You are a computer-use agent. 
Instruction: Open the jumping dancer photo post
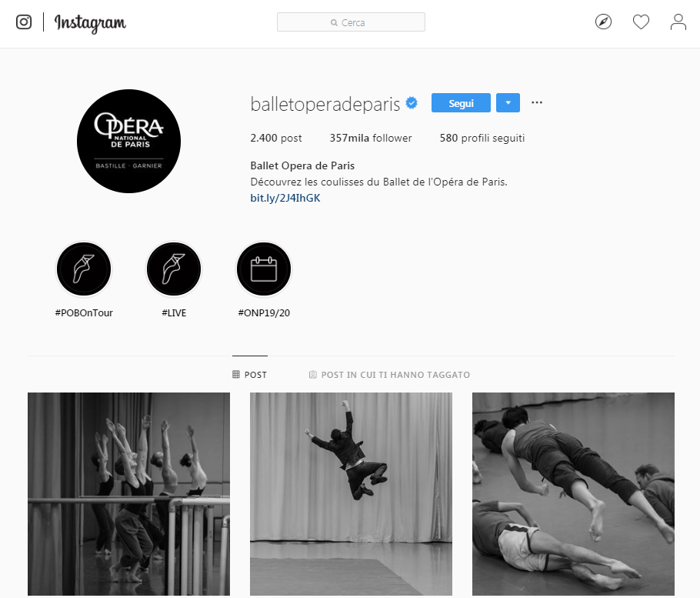(351, 494)
